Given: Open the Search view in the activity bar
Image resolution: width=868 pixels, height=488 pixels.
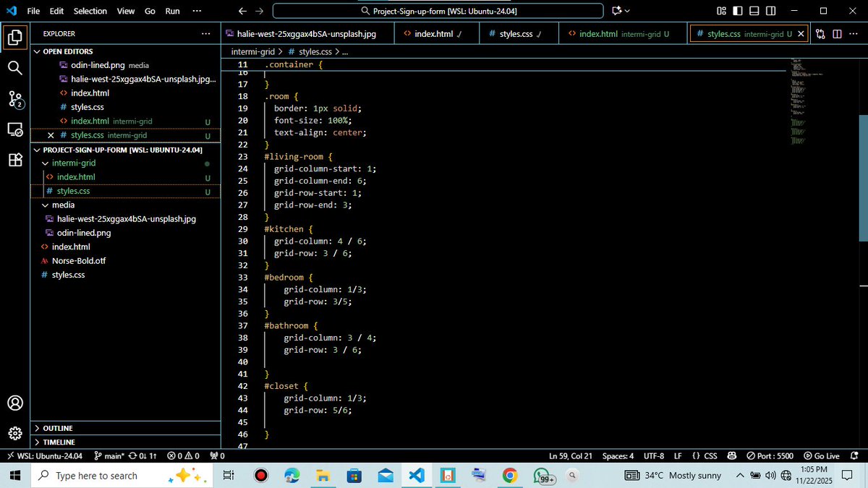Looking at the screenshot, I should pyautogui.click(x=15, y=68).
